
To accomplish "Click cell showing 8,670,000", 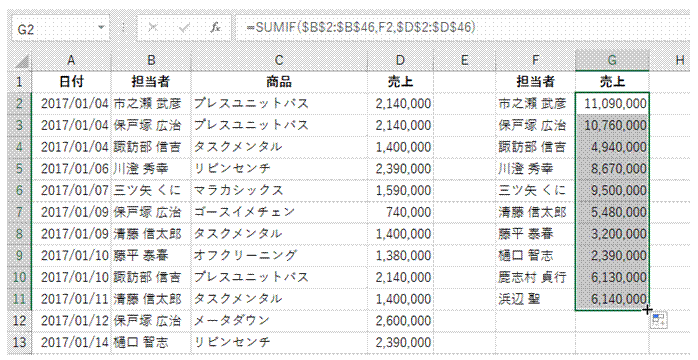I will (612, 169).
